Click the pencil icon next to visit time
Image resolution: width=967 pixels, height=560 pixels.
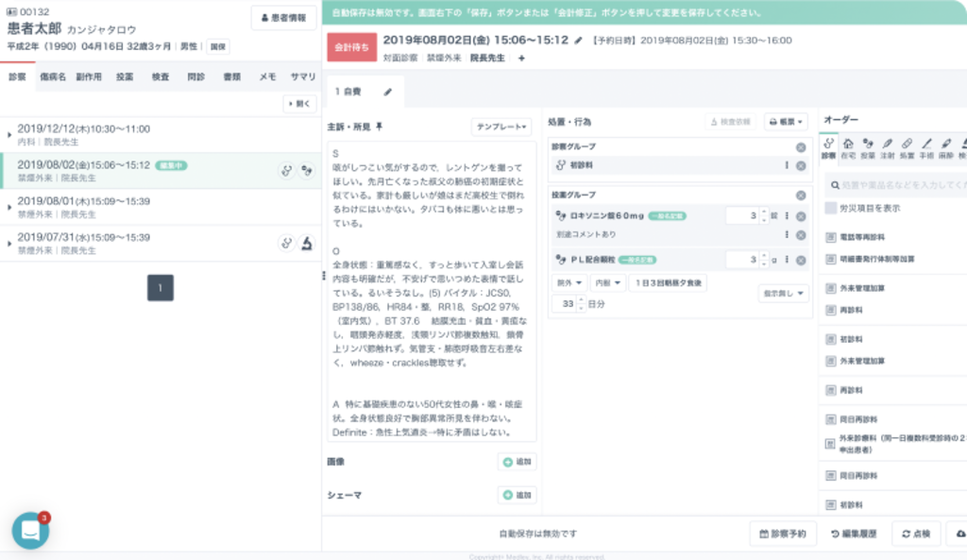[x=579, y=41]
